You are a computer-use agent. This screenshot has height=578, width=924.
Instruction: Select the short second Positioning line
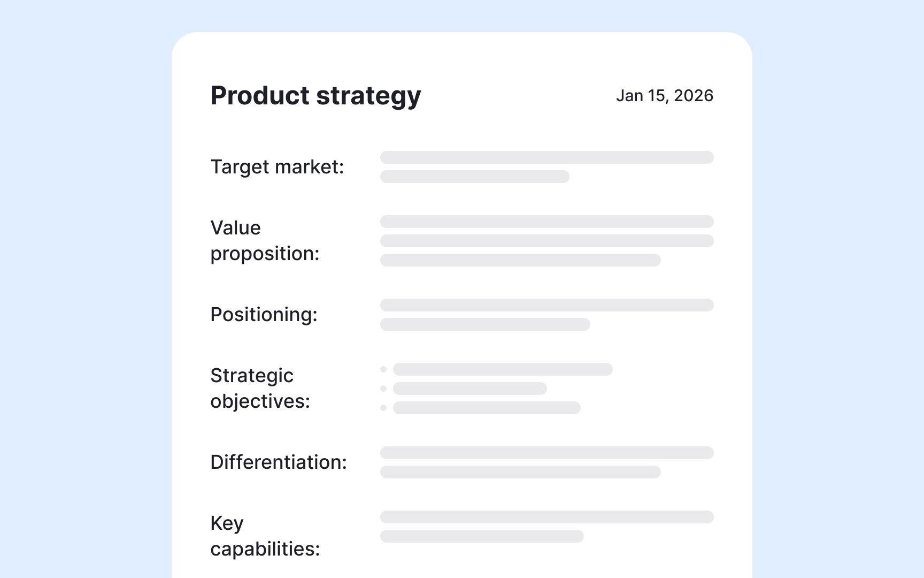tap(485, 324)
